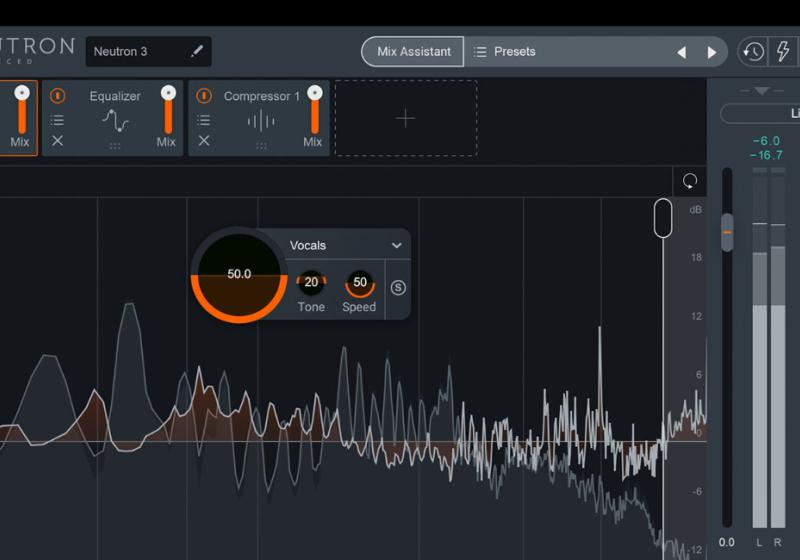The width and height of the screenshot is (800, 560).
Task: Adjust the Compressor 1 Mix slider
Action: 315,110
